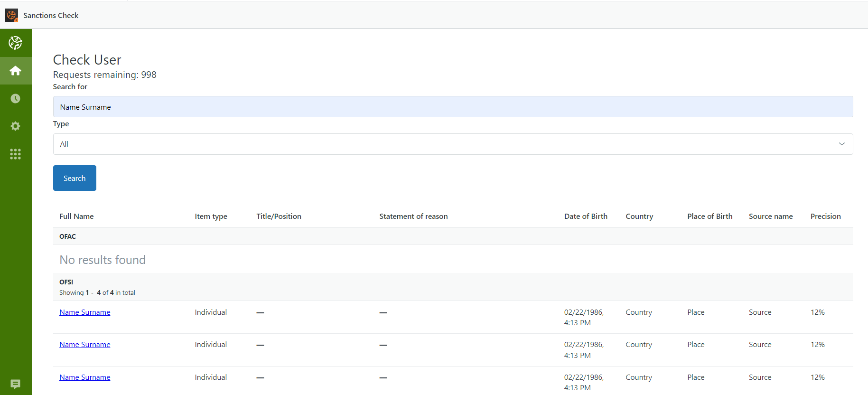Open settings via the sidebar gear icon
Screen dimensions: 868x395
[x=16, y=126]
